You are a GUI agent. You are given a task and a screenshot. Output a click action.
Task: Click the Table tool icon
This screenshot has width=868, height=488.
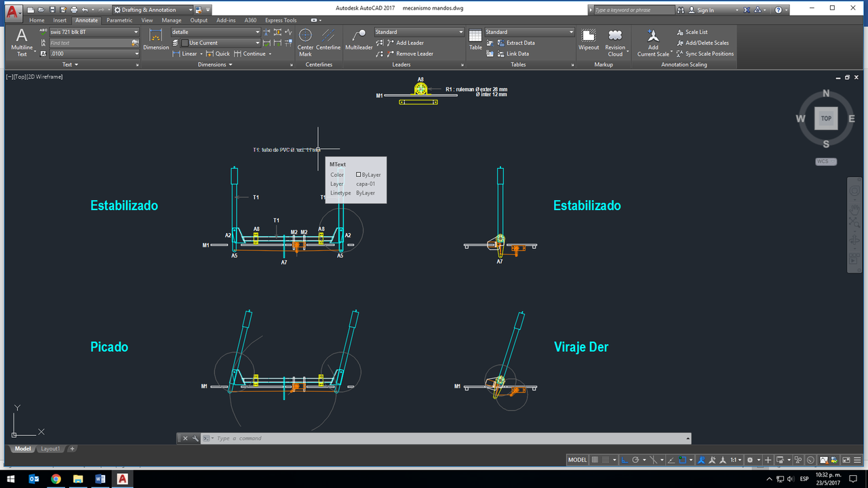tap(475, 39)
